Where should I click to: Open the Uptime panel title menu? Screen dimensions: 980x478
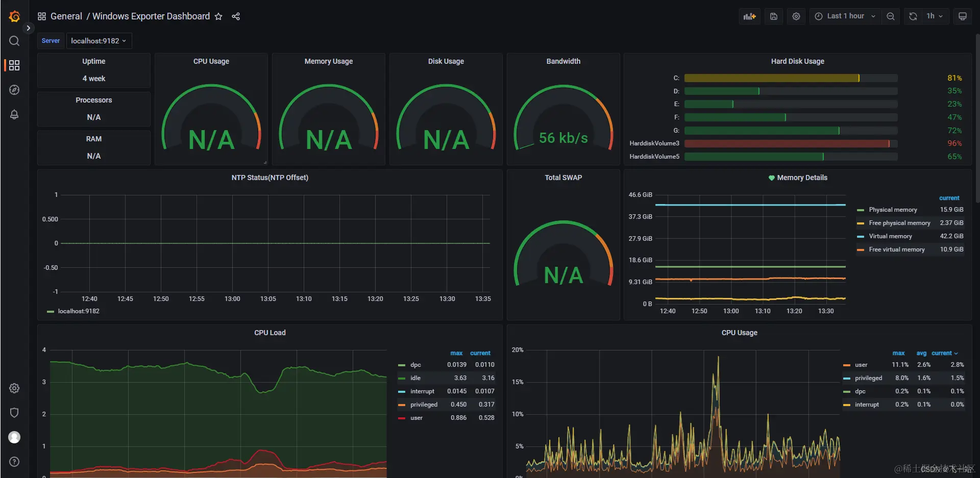click(x=94, y=61)
